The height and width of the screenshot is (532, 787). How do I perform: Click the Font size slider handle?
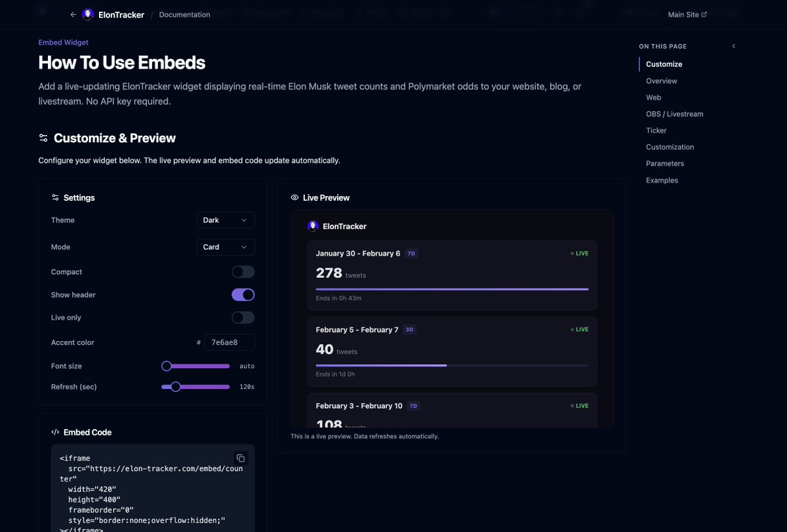point(167,366)
